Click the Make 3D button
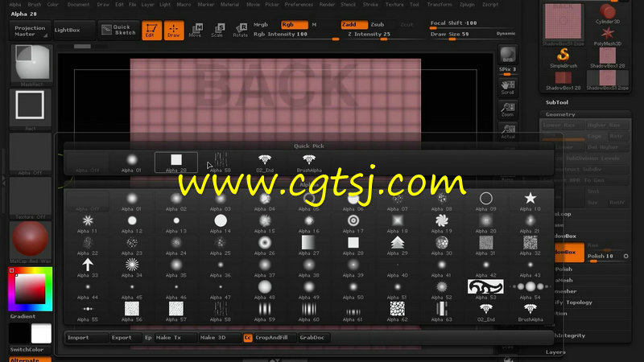This screenshot has height=362, width=644. pyautogui.click(x=220, y=338)
